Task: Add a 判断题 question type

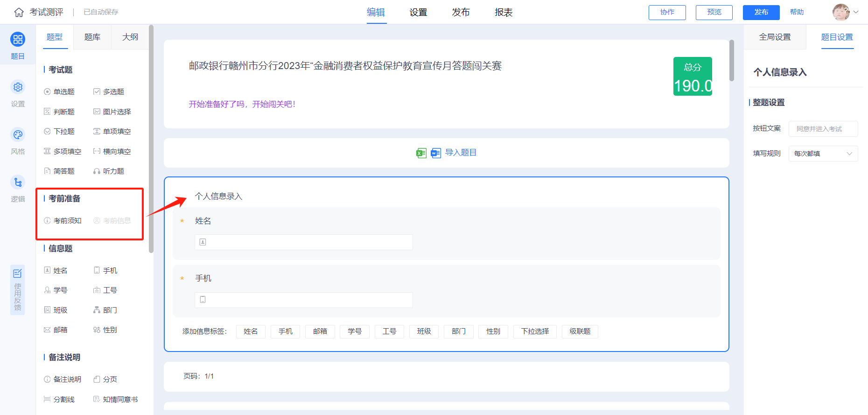Action: click(x=59, y=112)
